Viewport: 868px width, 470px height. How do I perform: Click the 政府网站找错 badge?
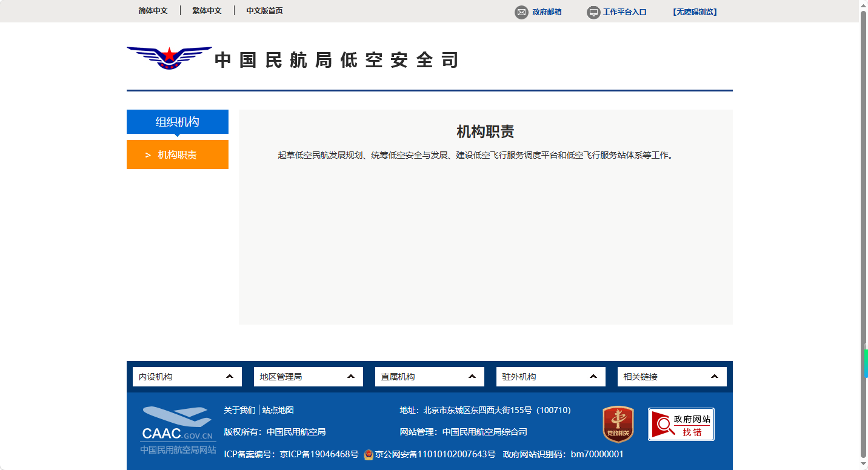click(681, 424)
